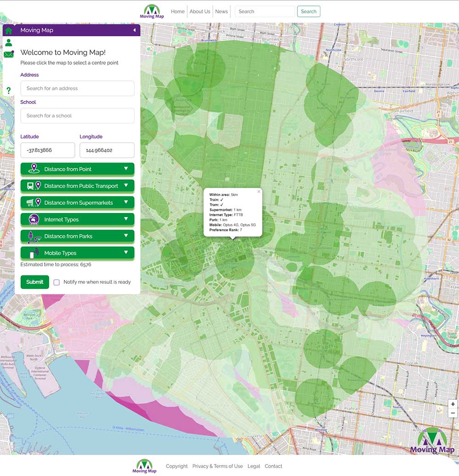Expand Distance from Point section

pos(77,169)
